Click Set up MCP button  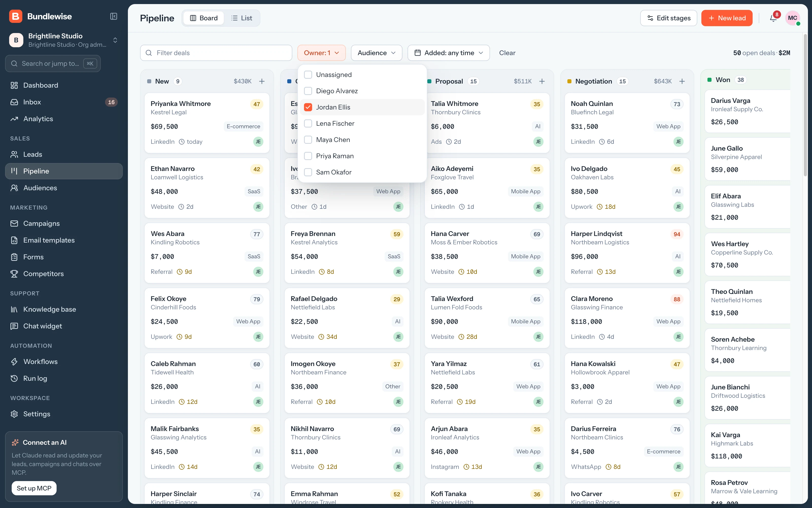34,488
